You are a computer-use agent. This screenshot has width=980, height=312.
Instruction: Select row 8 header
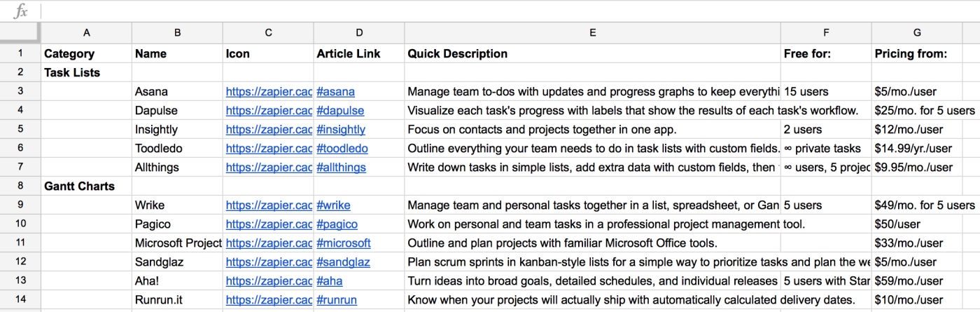20,186
